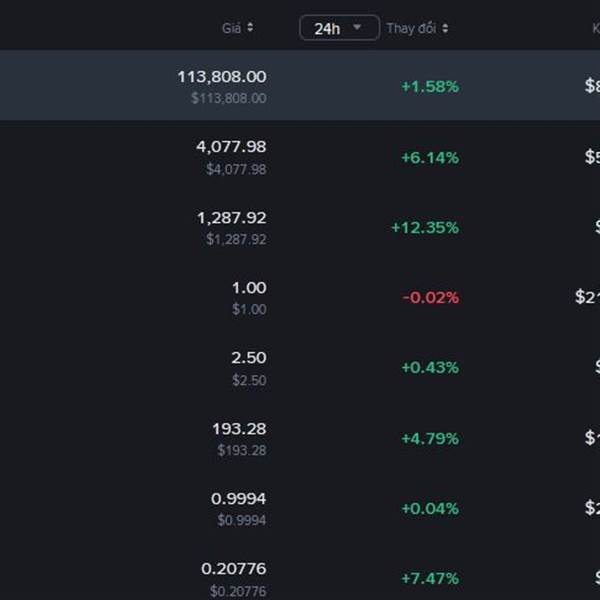
Task: Click the Thay đổi column header label
Action: click(411, 28)
